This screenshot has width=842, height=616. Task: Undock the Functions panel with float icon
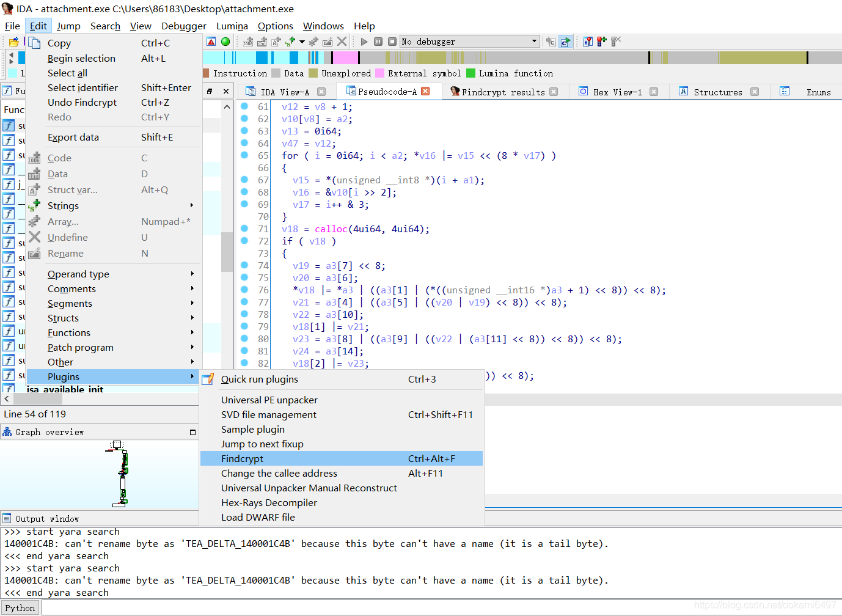click(210, 91)
